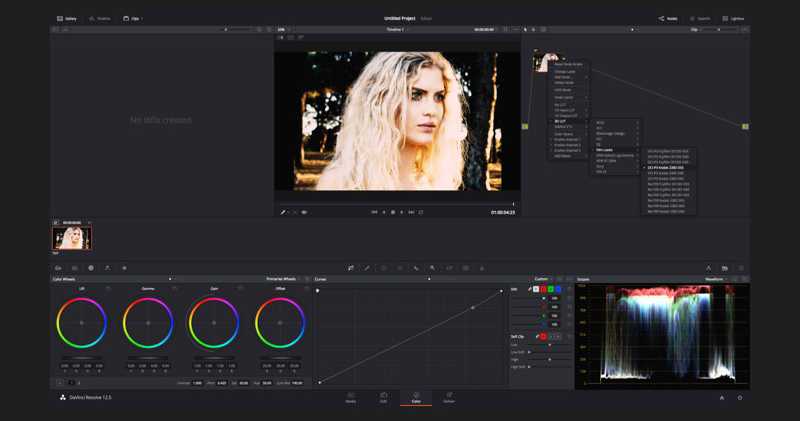Switch to the Edit page
The height and width of the screenshot is (421, 800).
pyautogui.click(x=383, y=397)
